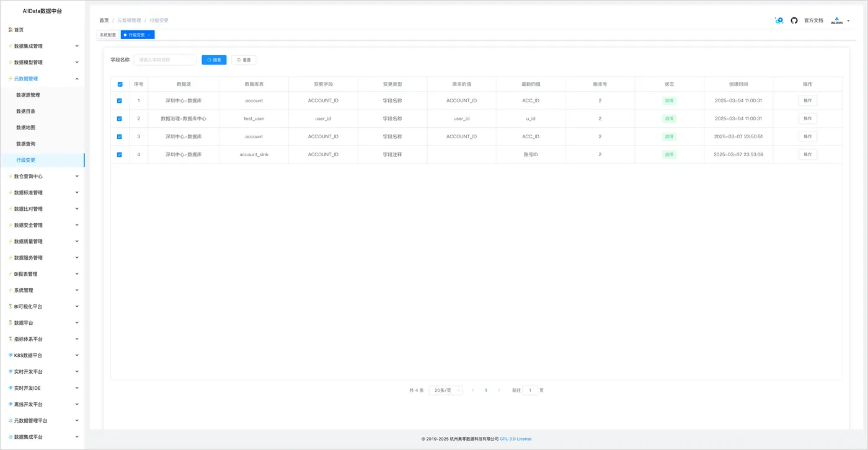The height and width of the screenshot is (450, 868).
Task: Select page number 1 in pagination
Action: (486, 390)
